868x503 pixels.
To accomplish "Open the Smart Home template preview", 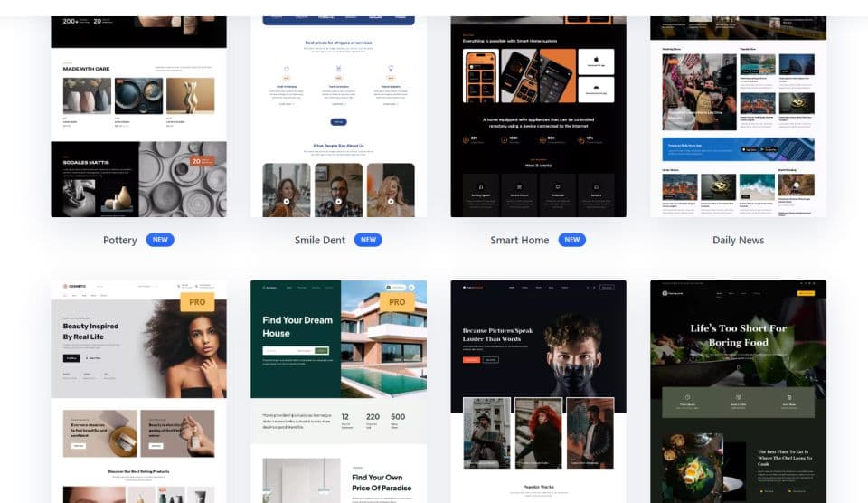I will 538,117.
